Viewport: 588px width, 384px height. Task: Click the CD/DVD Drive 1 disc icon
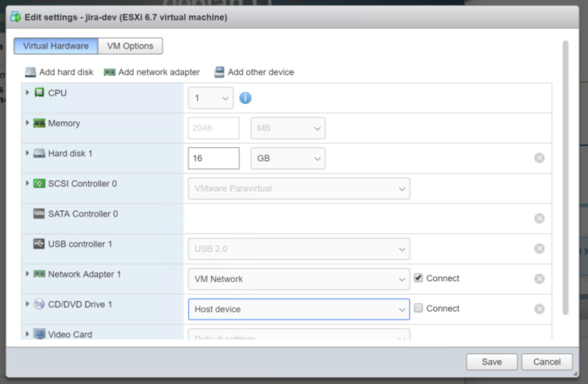coord(39,304)
